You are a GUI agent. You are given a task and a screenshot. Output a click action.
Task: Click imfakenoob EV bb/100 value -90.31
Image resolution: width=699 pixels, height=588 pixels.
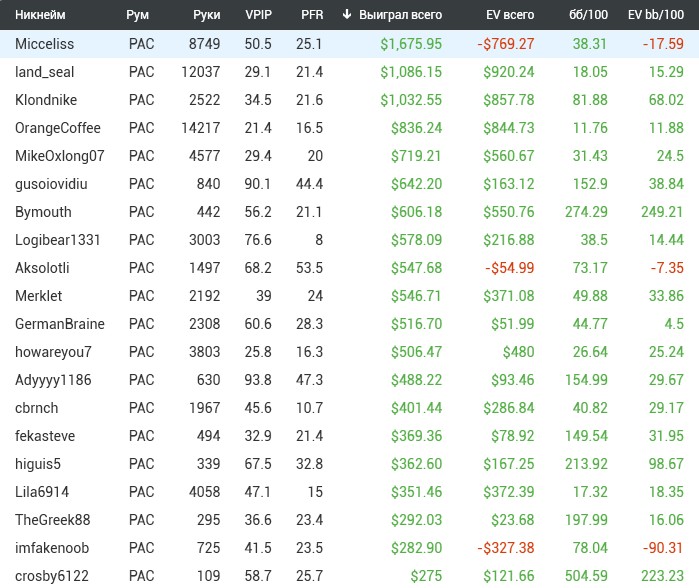pos(663,548)
